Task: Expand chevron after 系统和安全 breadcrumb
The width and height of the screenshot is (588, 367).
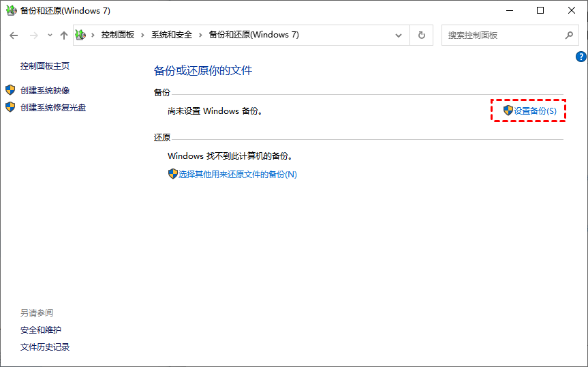Action: [200, 35]
